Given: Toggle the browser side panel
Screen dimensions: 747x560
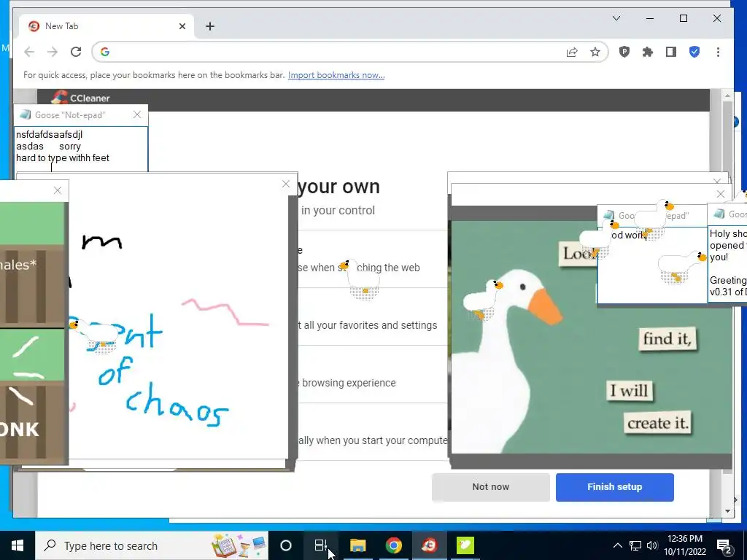Looking at the screenshot, I should pyautogui.click(x=671, y=52).
